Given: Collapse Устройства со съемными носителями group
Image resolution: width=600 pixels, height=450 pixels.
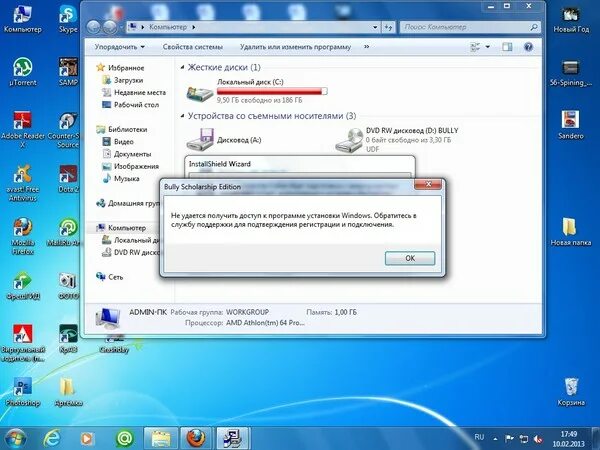Looking at the screenshot, I should (183, 116).
